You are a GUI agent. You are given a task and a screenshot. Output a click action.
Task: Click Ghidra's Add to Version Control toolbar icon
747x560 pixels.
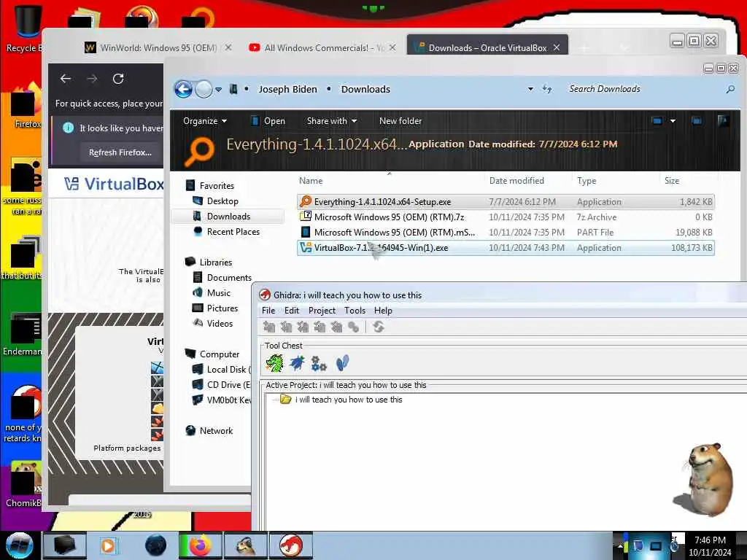[x=269, y=327]
